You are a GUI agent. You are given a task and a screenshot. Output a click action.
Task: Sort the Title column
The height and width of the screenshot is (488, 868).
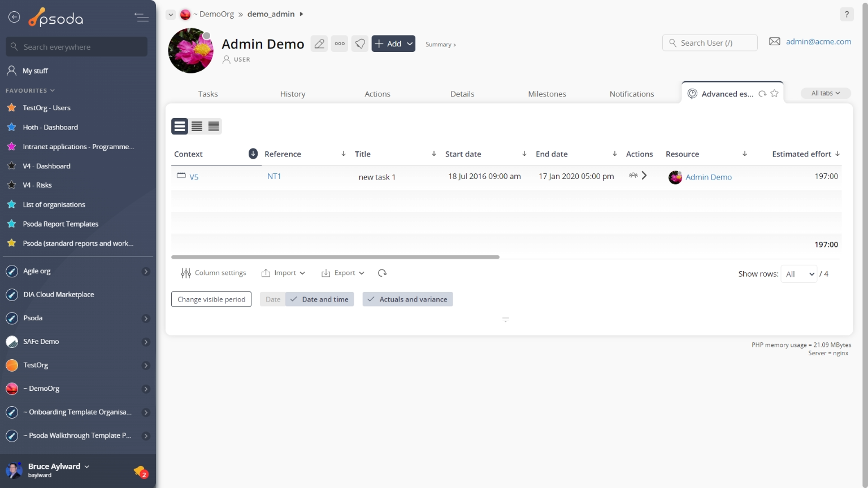[x=434, y=154]
